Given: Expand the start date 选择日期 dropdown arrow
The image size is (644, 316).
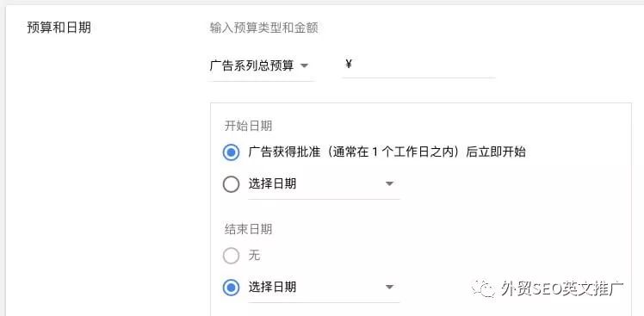Looking at the screenshot, I should (x=389, y=183).
